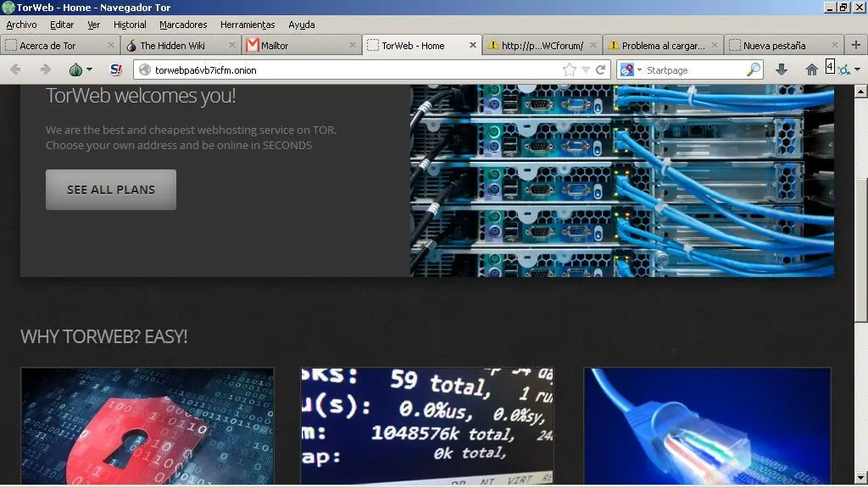
Task: Open the new tab plus button
Action: 856,45
